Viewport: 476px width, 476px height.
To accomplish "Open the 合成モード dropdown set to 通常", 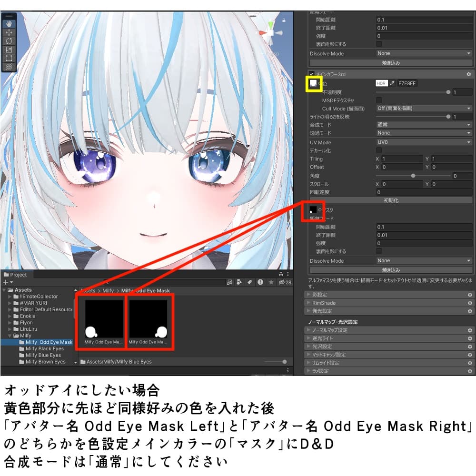I will click(x=423, y=124).
